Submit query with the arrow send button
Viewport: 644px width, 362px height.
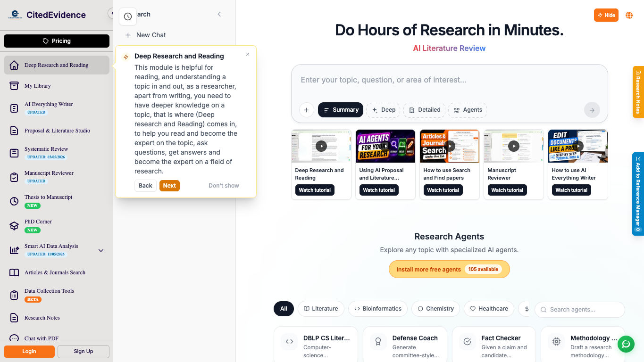click(592, 110)
